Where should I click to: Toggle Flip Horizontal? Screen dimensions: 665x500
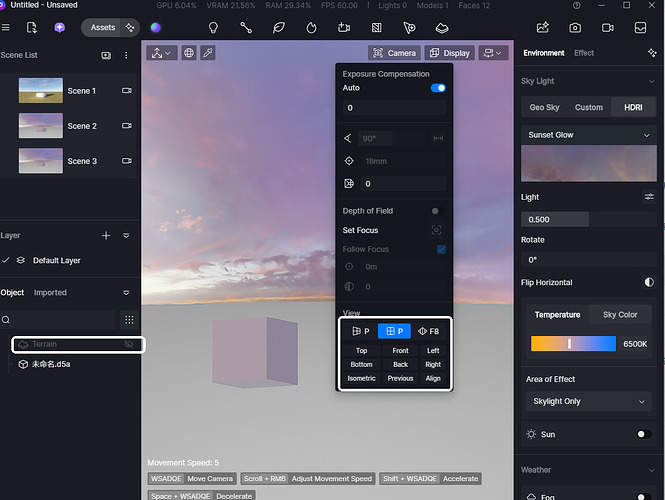tap(649, 282)
